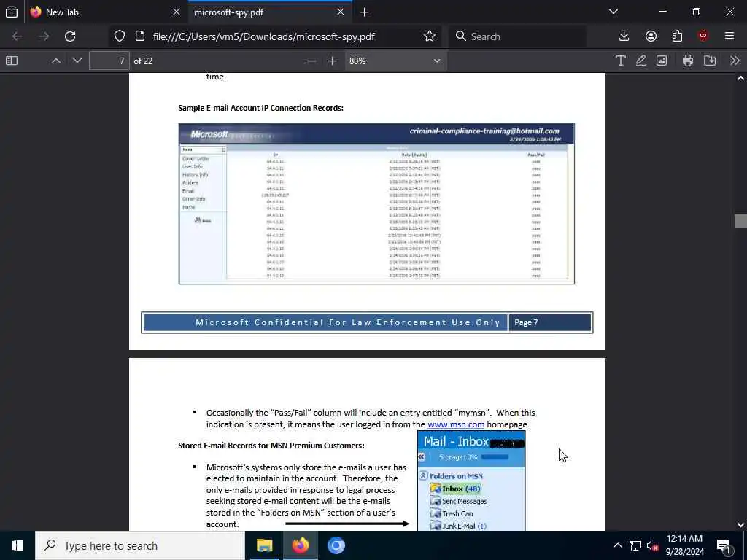
Task: Toggle the PDF sidebar panel
Action: click(12, 61)
